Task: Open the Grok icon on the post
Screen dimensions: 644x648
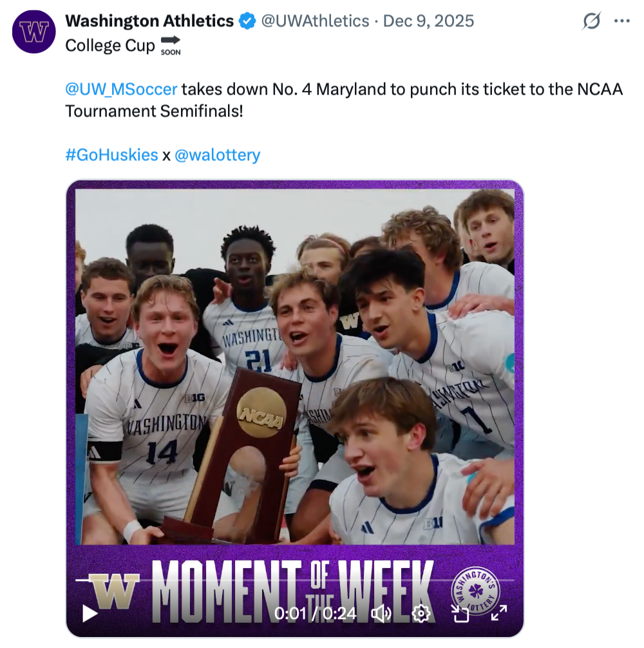Action: pos(591,21)
